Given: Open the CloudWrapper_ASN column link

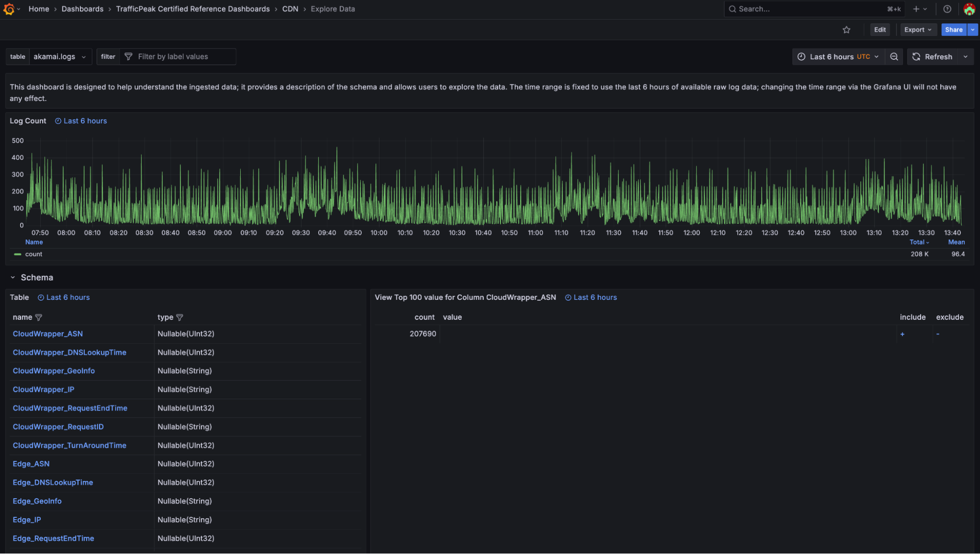Looking at the screenshot, I should (48, 334).
